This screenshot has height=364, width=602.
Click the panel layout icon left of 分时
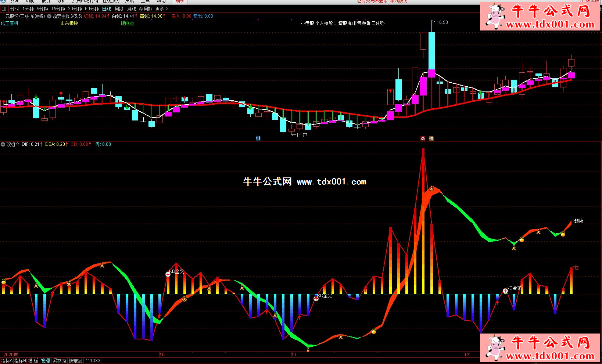point(4,9)
